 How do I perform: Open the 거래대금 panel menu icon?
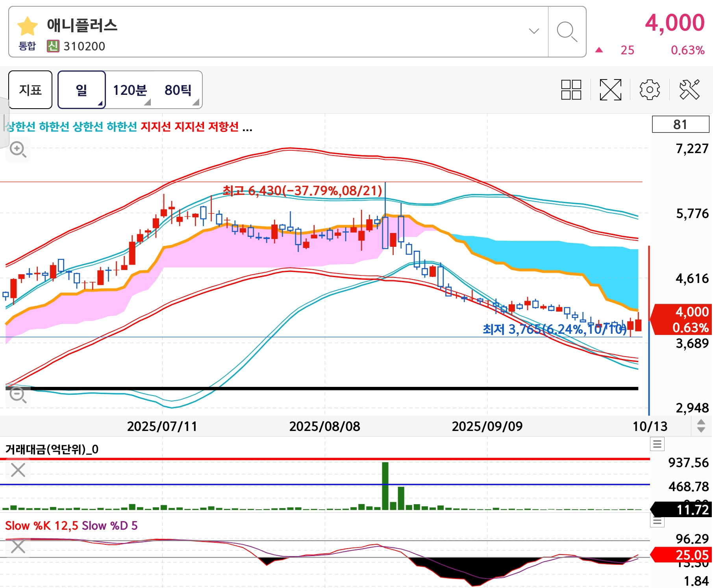coord(657,444)
